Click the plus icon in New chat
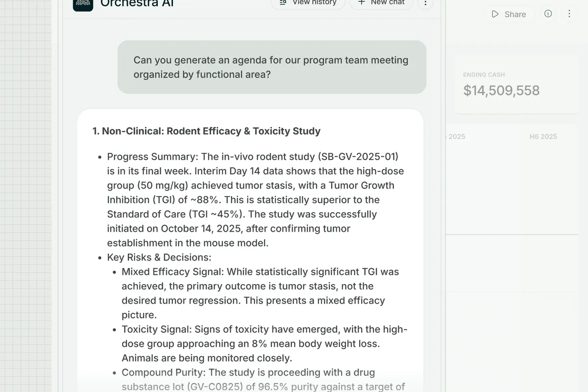The image size is (588, 392). (362, 2)
